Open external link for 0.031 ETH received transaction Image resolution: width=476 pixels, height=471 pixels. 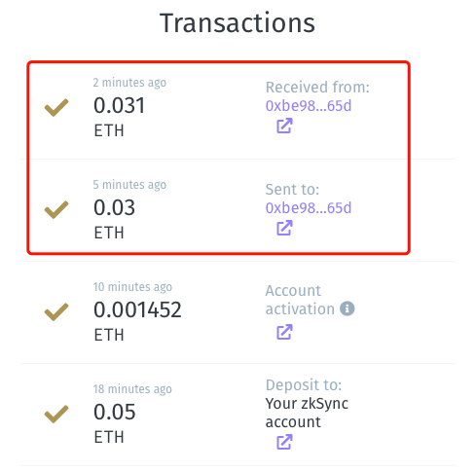click(284, 126)
